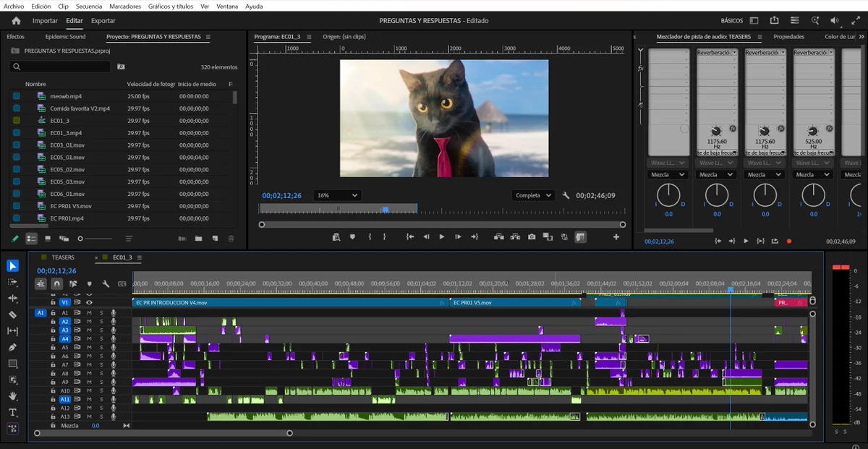Viewport: 868px width, 449px height.
Task: Select the Selection arrow tool
Action: tap(13, 265)
